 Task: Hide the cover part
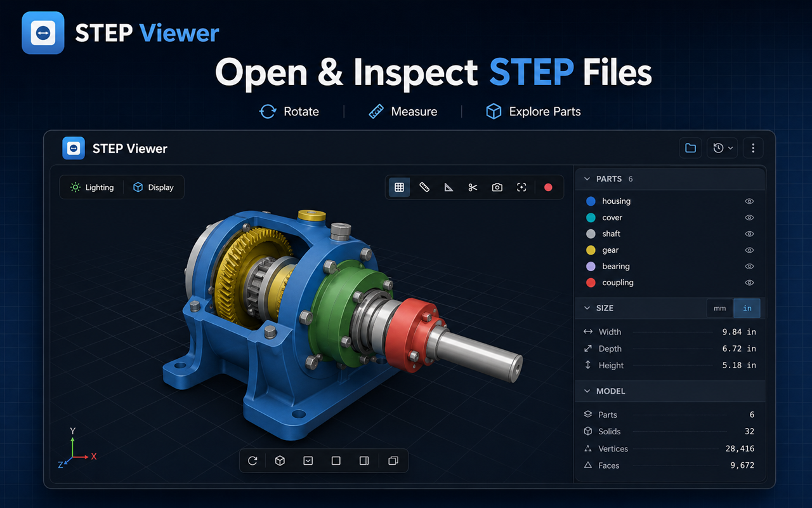pyautogui.click(x=749, y=218)
